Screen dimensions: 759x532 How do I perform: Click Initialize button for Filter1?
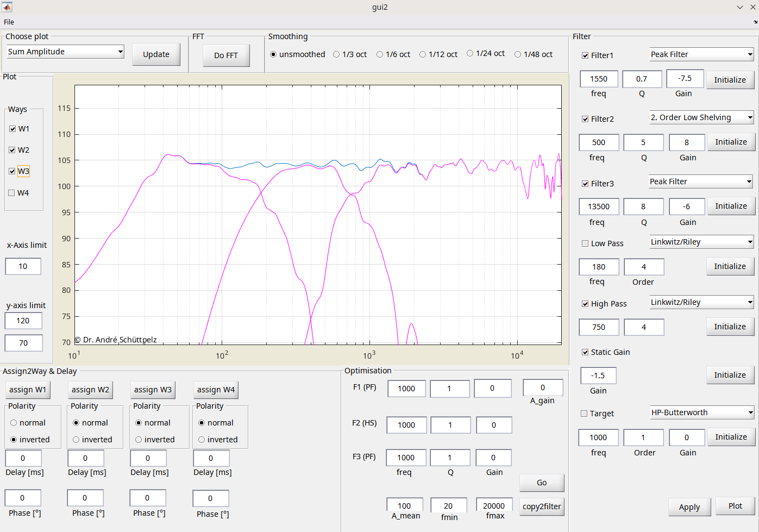pos(730,80)
